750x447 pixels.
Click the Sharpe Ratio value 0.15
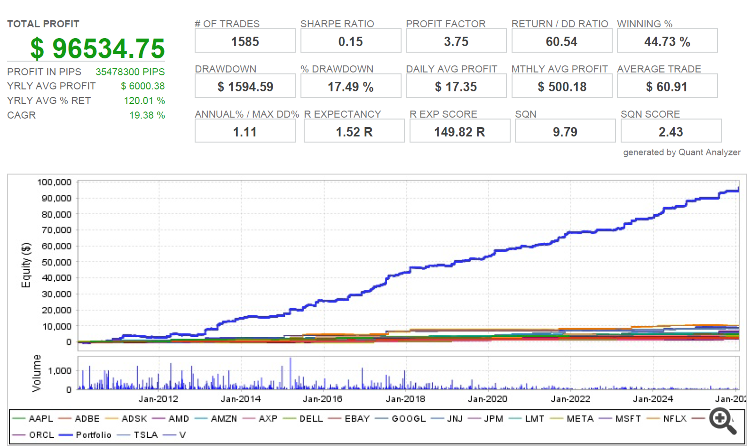351,41
